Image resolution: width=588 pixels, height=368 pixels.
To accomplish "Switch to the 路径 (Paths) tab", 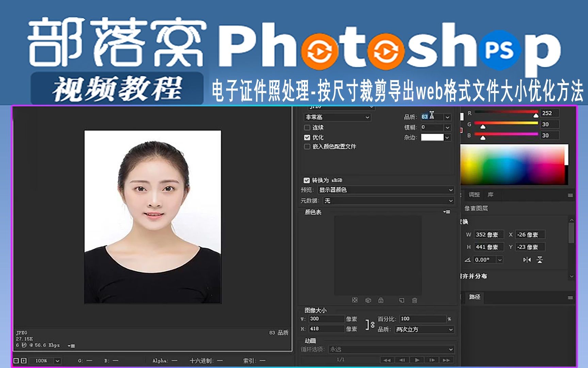I will 475,297.
